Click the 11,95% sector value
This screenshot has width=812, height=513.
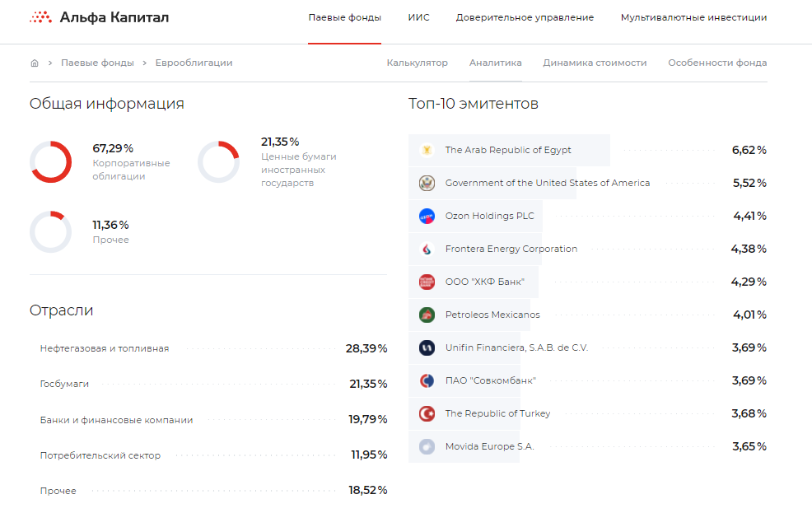(369, 455)
